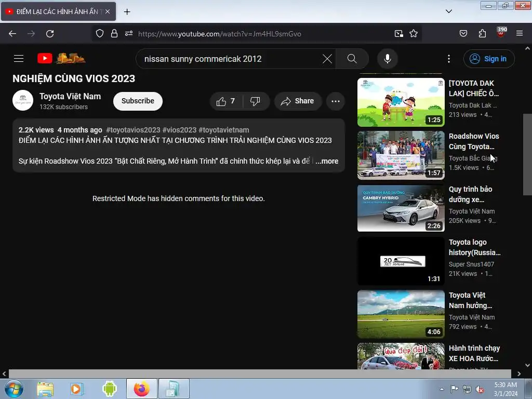Open the Toyota logo history thumbnail 1:31
The height and width of the screenshot is (399, 532).
[x=401, y=261]
